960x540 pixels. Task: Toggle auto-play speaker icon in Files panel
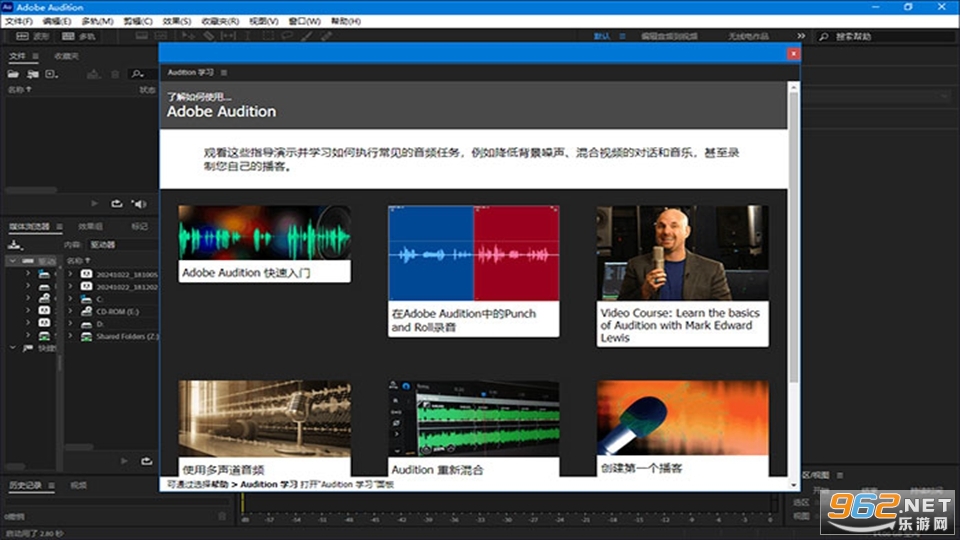coord(139,203)
